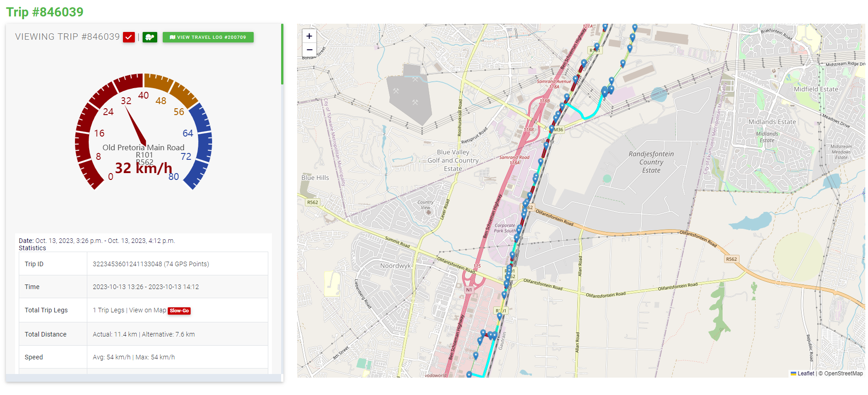Follow the View on Map link

(148, 310)
